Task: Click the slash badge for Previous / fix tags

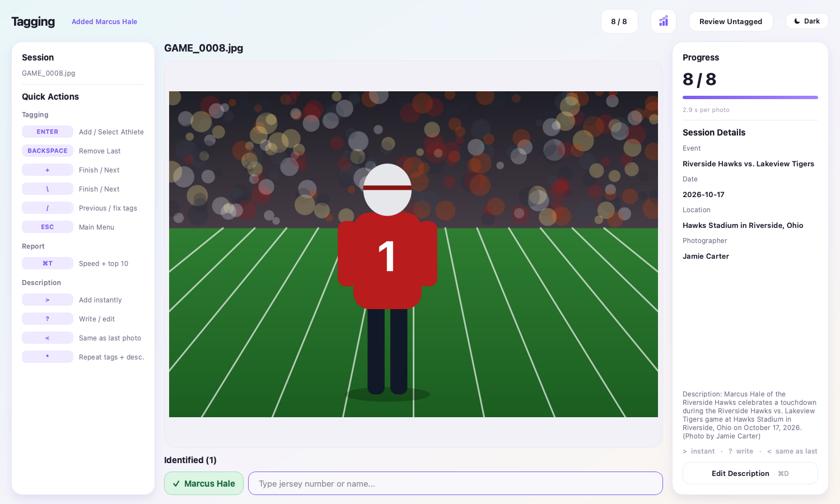Action: [48, 208]
